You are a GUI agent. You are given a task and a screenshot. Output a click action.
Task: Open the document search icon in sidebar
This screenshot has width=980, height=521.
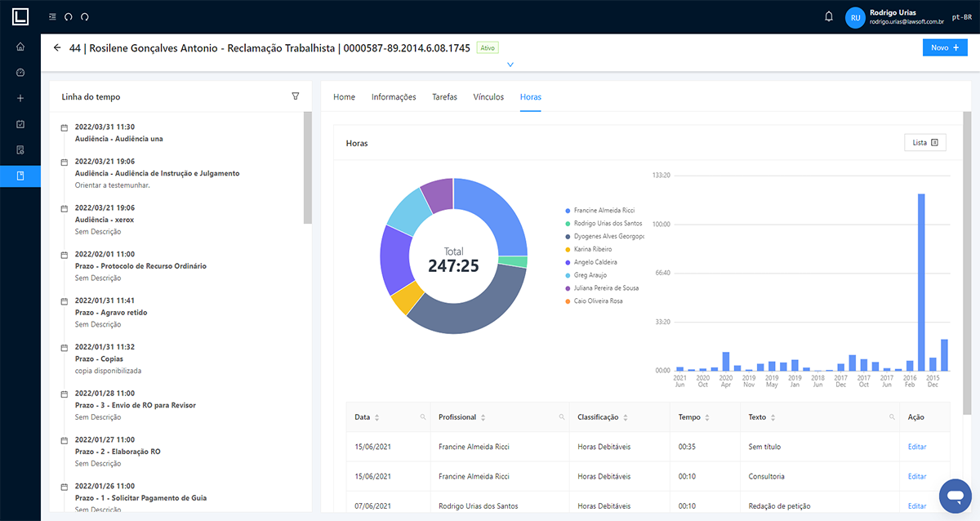pyautogui.click(x=20, y=150)
